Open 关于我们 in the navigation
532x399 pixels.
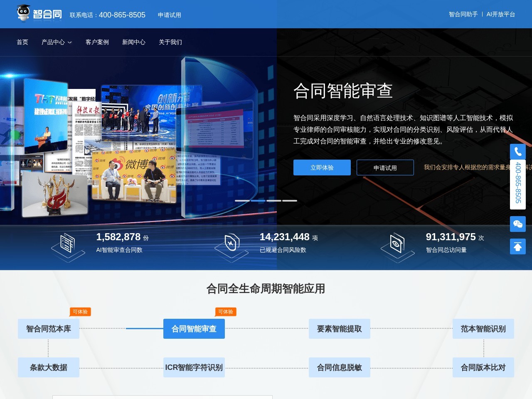pos(170,42)
